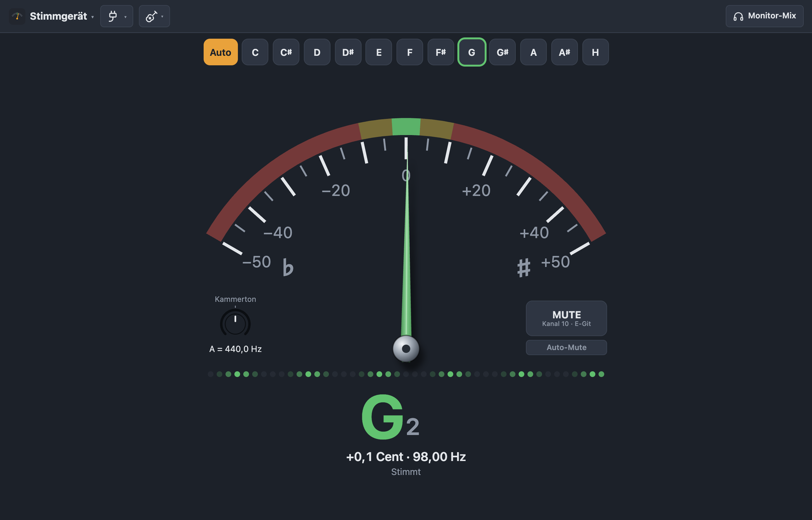Click the needle pivot knob
Image resolution: width=812 pixels, height=520 pixels.
point(406,349)
